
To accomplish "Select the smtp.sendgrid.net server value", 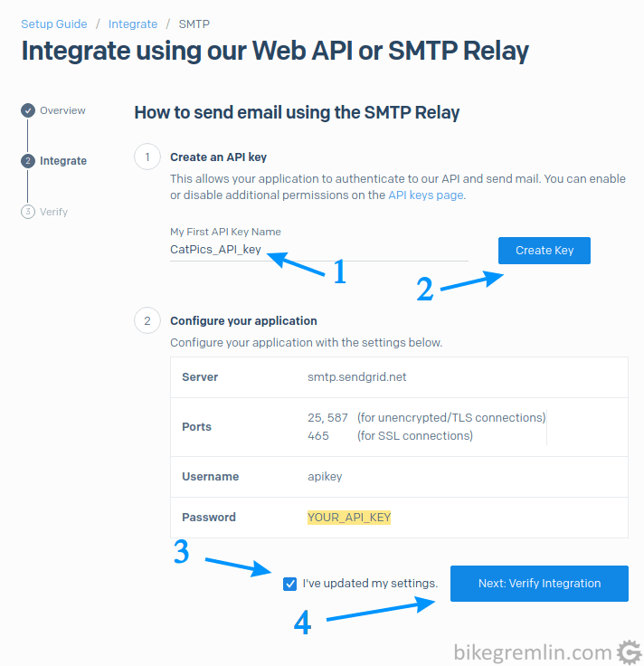I will pyautogui.click(x=357, y=377).
